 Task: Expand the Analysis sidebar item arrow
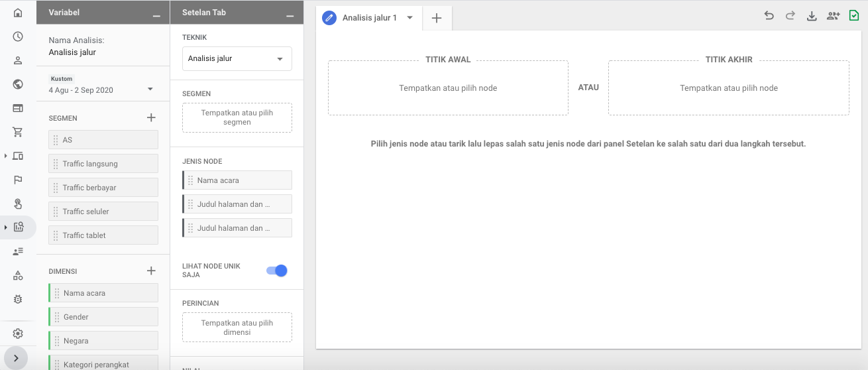5,227
